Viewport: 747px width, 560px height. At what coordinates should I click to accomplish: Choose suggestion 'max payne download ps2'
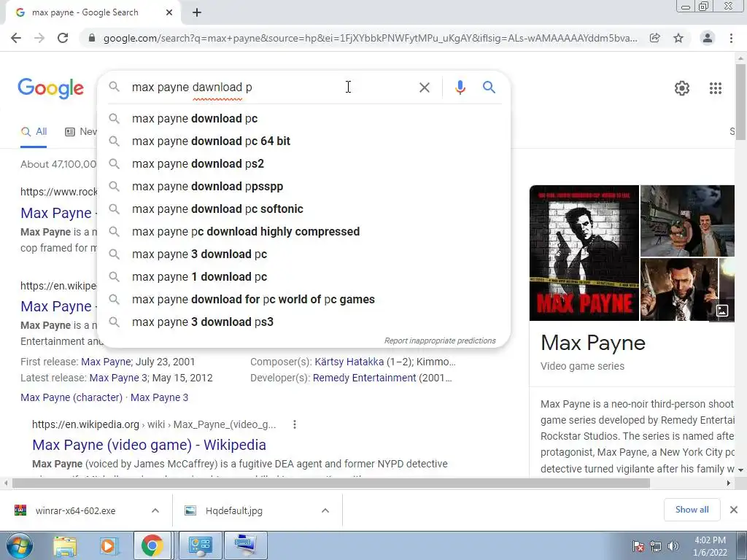pos(303,164)
